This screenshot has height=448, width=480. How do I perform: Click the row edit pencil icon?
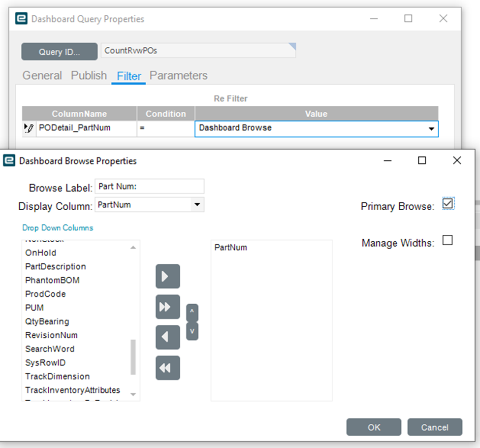click(x=29, y=128)
